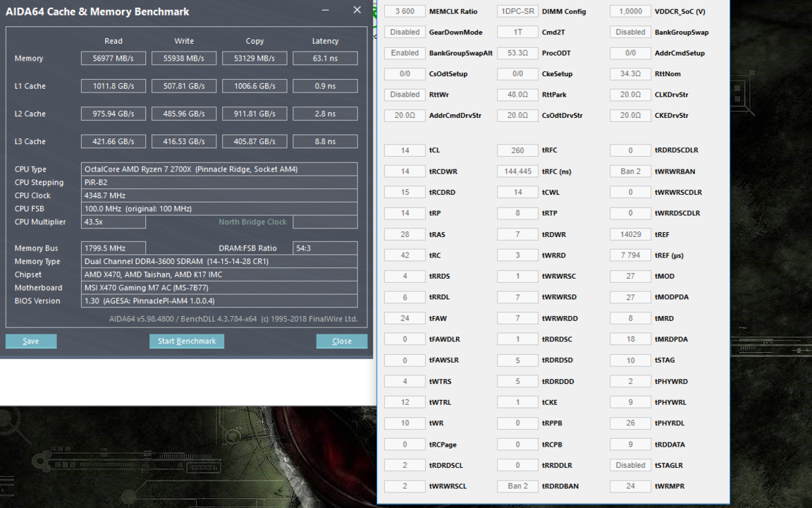This screenshot has height=508, width=812.
Task: Click the tMRDPDA field showing 18
Action: pyautogui.click(x=630, y=339)
